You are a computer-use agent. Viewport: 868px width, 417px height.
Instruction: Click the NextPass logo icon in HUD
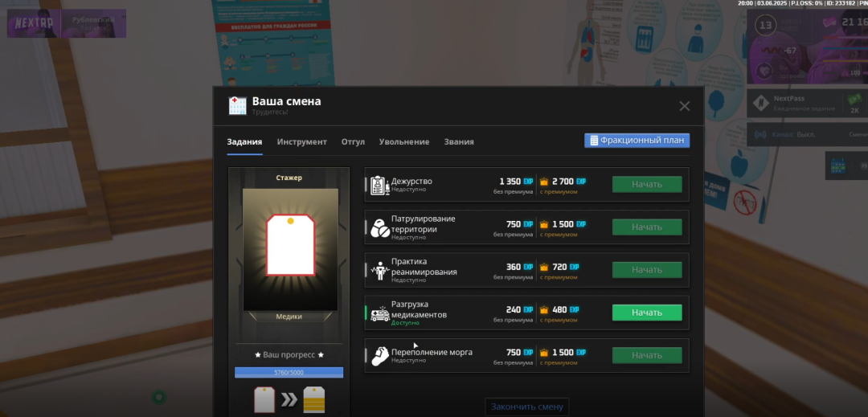(x=762, y=104)
